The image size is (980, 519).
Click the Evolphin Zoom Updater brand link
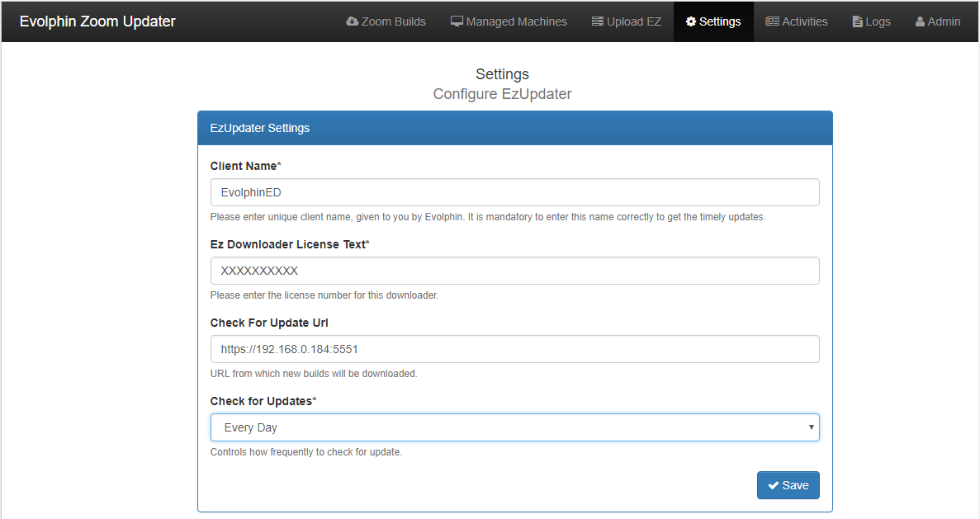click(x=97, y=21)
